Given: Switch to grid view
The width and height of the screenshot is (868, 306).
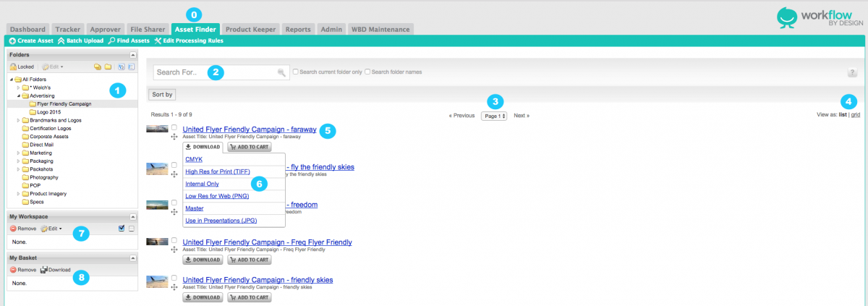Looking at the screenshot, I should point(855,114).
